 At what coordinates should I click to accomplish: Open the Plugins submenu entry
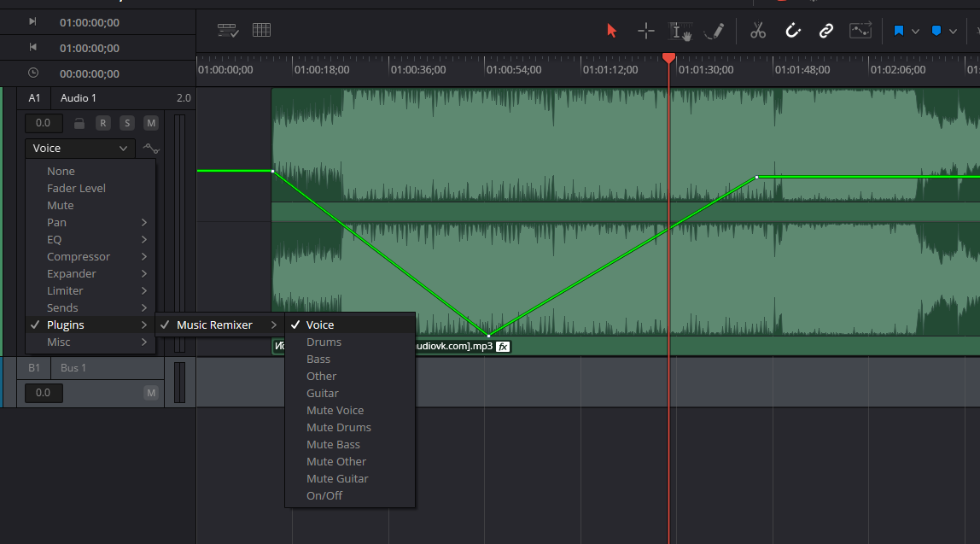90,325
